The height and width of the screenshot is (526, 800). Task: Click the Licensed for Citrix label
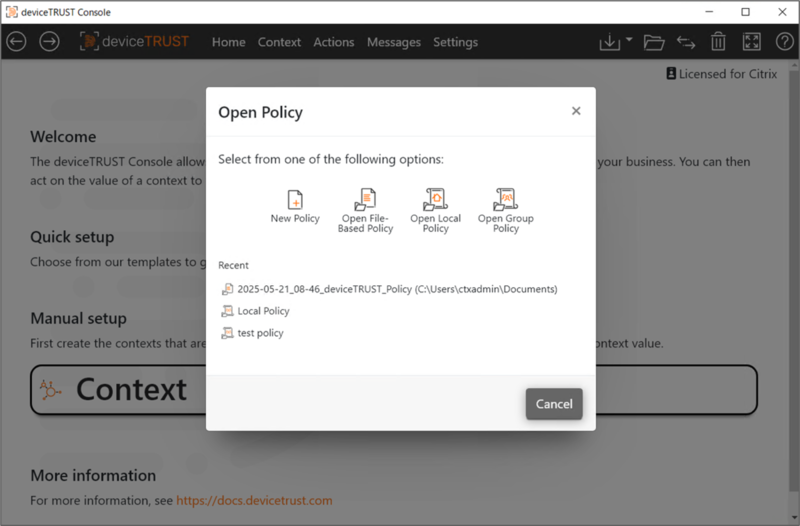pos(722,74)
